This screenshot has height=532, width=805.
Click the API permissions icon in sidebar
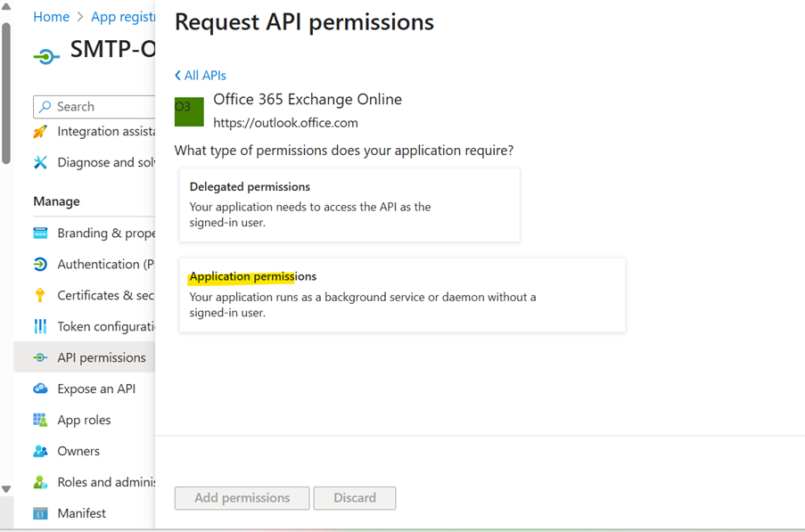tap(40, 357)
